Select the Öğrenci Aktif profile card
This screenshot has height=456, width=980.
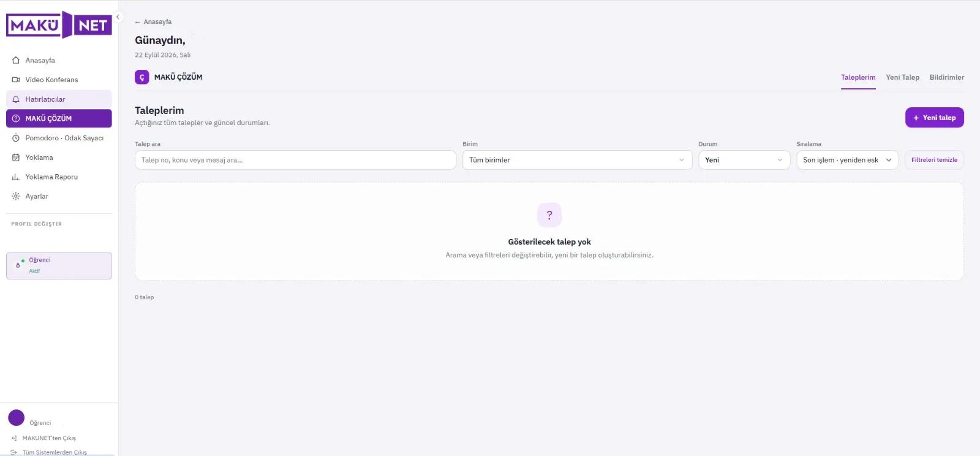point(59,265)
